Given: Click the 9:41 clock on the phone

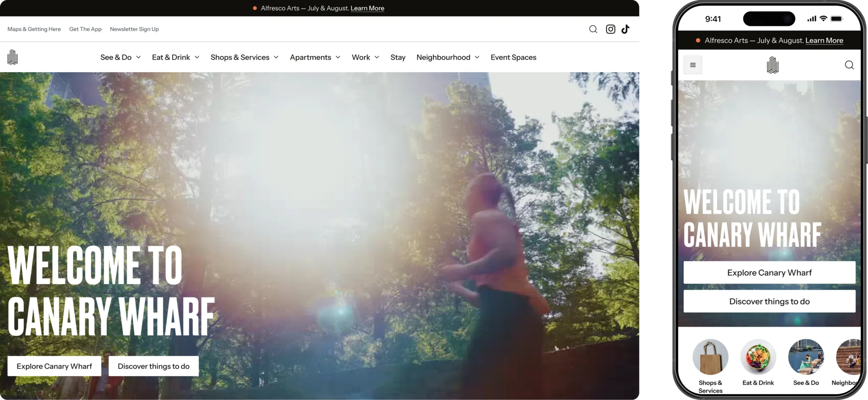Looking at the screenshot, I should [x=713, y=19].
